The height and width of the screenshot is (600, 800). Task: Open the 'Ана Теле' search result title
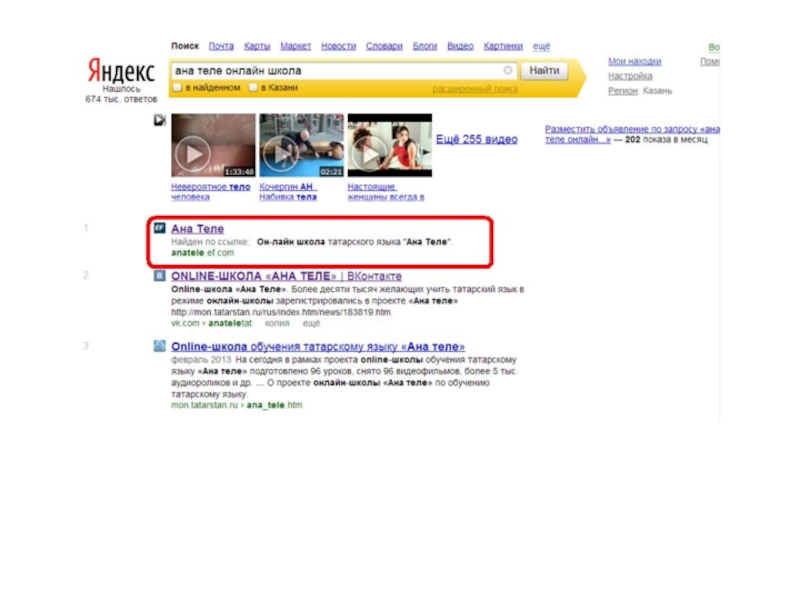[x=197, y=229]
